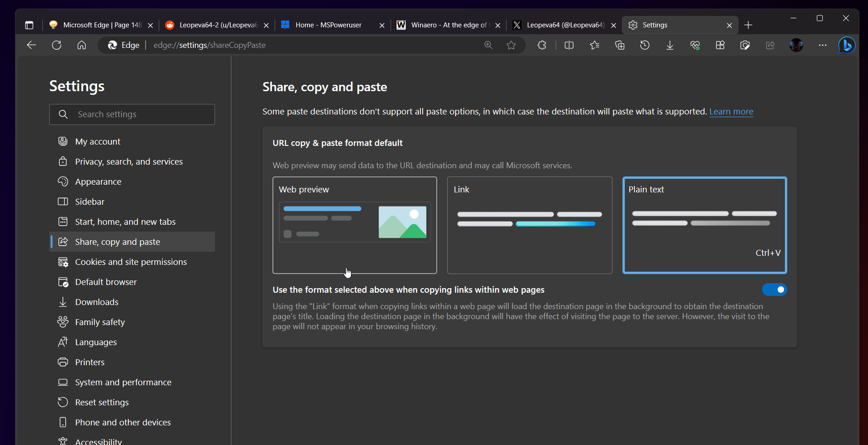Select Plain text paste format

click(705, 225)
